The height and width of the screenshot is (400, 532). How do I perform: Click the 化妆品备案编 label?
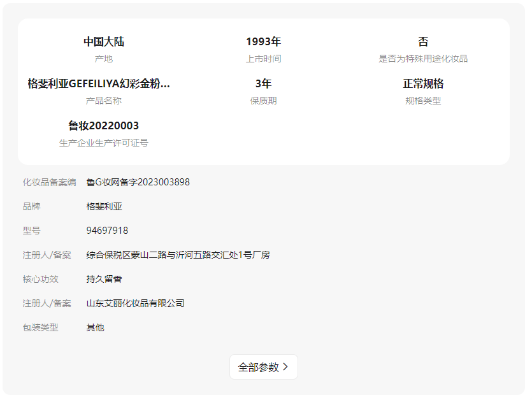[49, 182]
